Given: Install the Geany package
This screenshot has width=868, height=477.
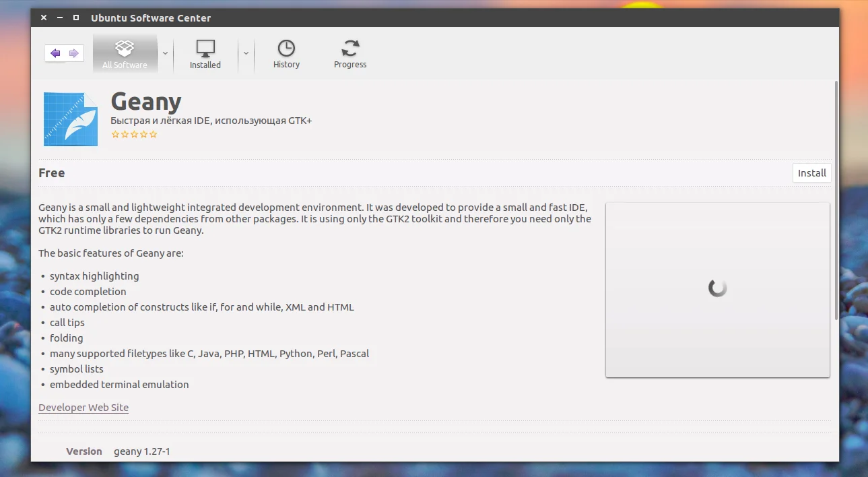Looking at the screenshot, I should [812, 173].
